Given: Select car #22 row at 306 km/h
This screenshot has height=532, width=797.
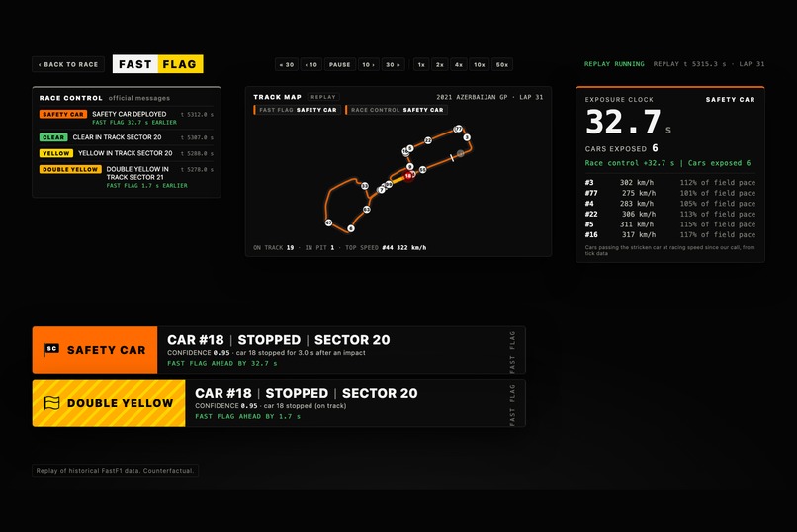Looking at the screenshot, I should [669, 214].
